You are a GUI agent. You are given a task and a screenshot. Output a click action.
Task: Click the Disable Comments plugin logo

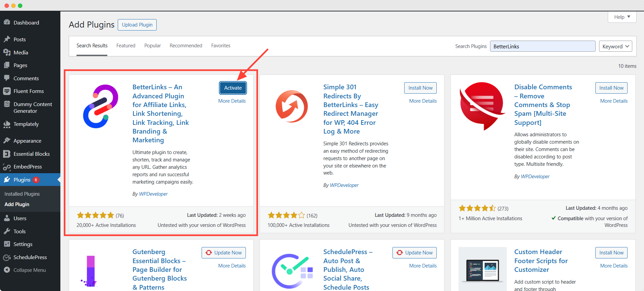point(482,106)
